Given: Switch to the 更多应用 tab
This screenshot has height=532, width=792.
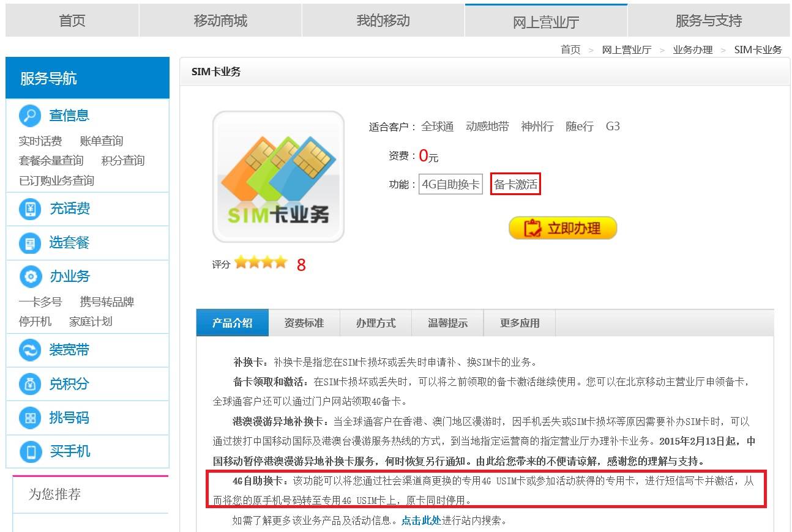Looking at the screenshot, I should (x=520, y=323).
